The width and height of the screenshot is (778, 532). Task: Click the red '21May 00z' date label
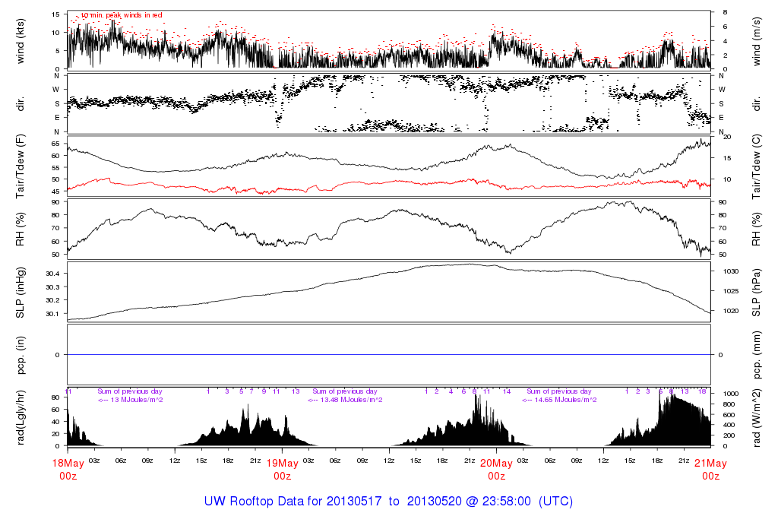710,470
